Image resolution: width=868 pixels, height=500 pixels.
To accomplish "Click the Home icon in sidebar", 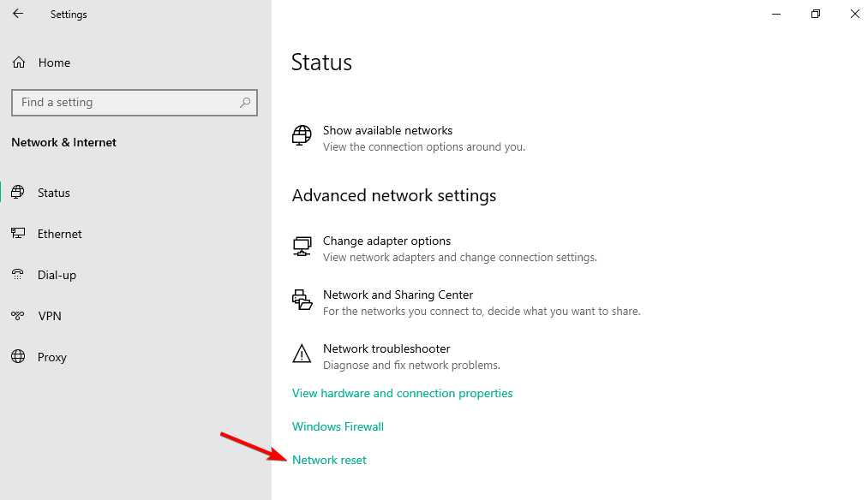I will pyautogui.click(x=18, y=62).
